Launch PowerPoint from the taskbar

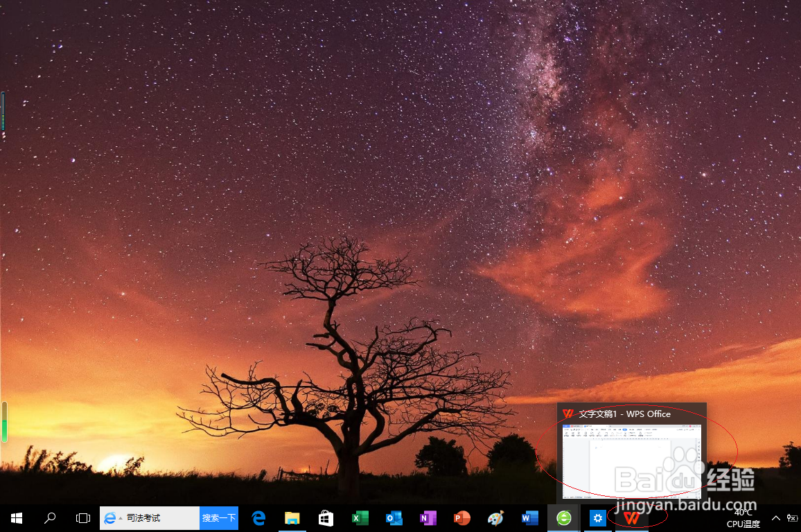click(x=461, y=518)
